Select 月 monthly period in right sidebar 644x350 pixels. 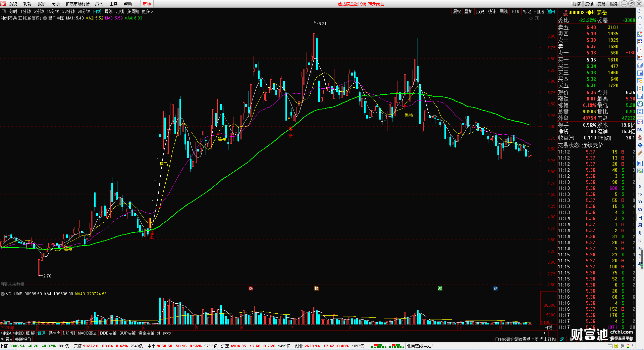(640, 233)
